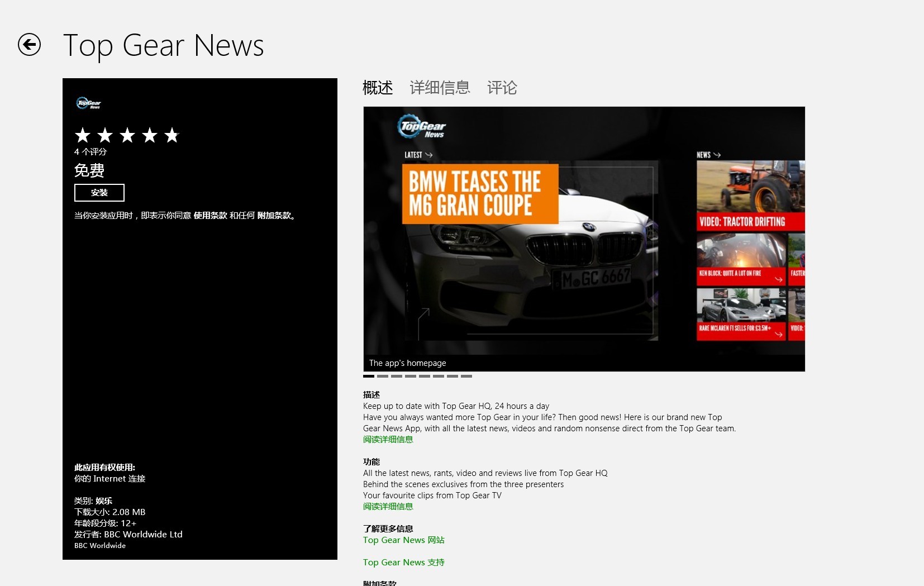Click "Behind the scenes exclusives" feature line

click(464, 484)
